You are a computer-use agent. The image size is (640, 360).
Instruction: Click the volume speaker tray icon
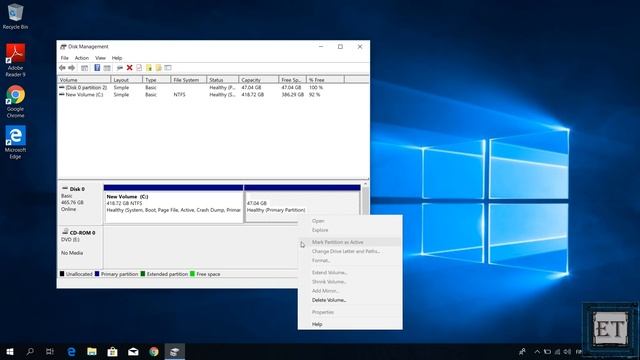click(x=567, y=351)
